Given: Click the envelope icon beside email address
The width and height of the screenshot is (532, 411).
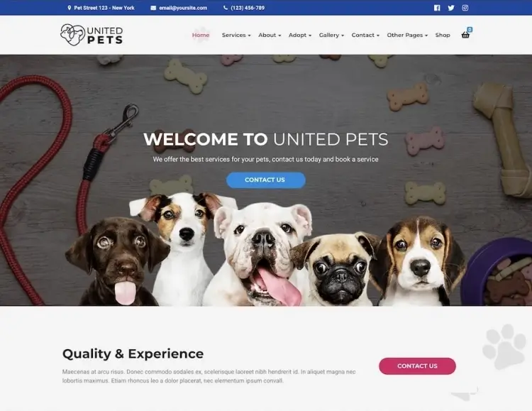Looking at the screenshot, I should click(x=153, y=8).
